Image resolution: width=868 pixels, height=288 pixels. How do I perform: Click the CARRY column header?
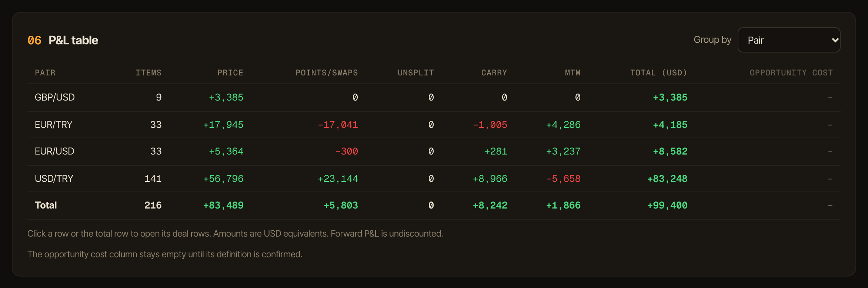pos(494,73)
